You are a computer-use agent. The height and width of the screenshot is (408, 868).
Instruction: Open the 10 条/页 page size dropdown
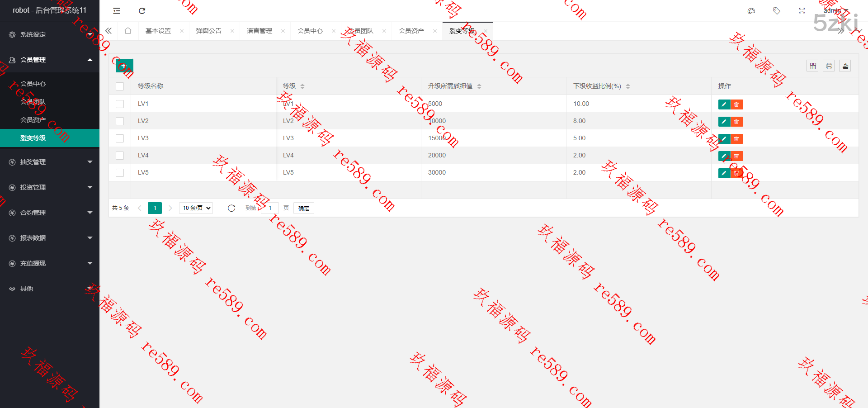[196, 208]
